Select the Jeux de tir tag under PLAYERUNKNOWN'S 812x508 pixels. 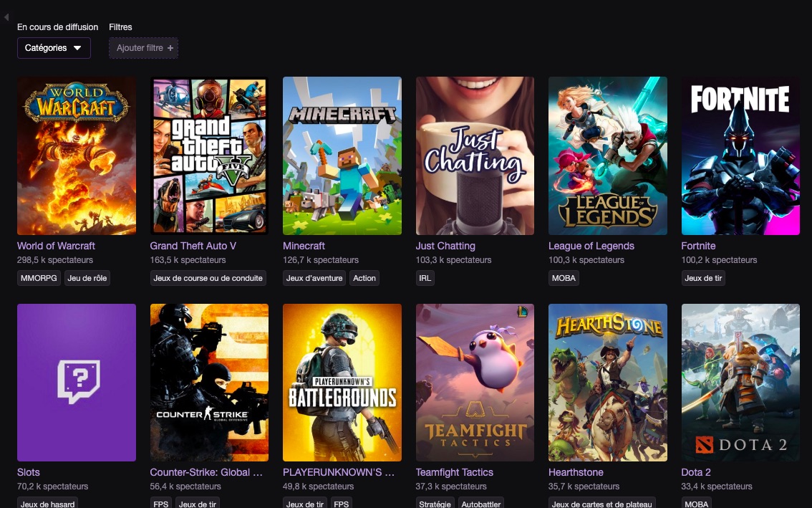click(305, 503)
